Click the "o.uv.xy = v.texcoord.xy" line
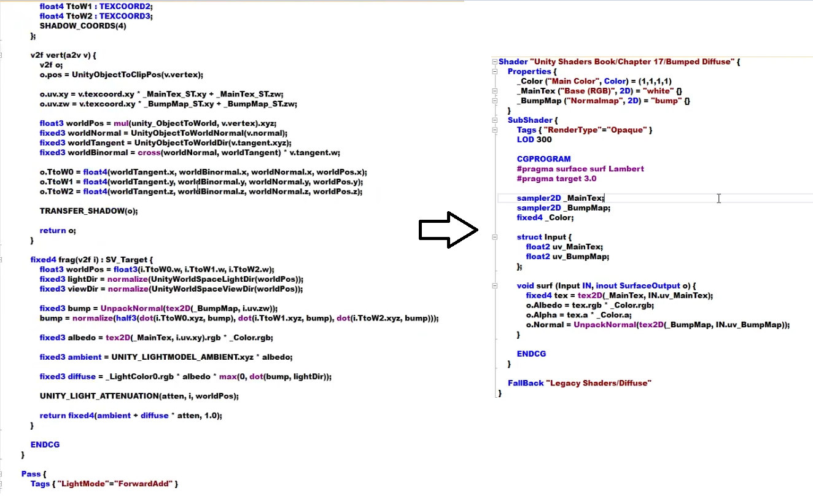 (161, 95)
